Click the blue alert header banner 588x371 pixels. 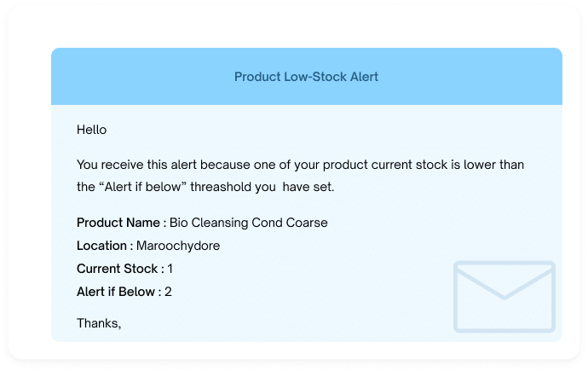click(307, 76)
